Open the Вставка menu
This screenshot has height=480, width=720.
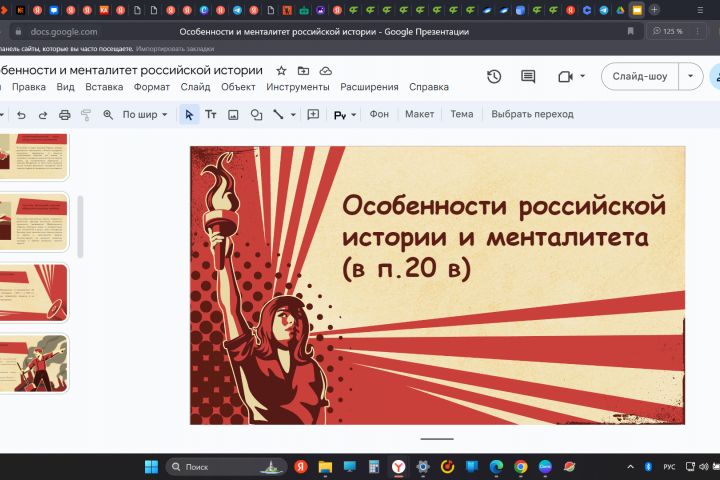pos(104,87)
